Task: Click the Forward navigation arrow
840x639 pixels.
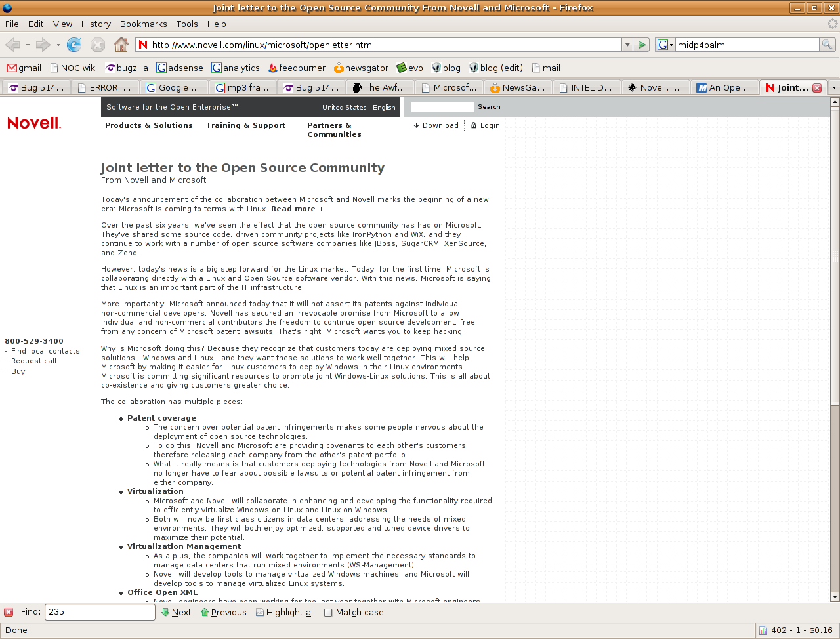Action: (43, 45)
